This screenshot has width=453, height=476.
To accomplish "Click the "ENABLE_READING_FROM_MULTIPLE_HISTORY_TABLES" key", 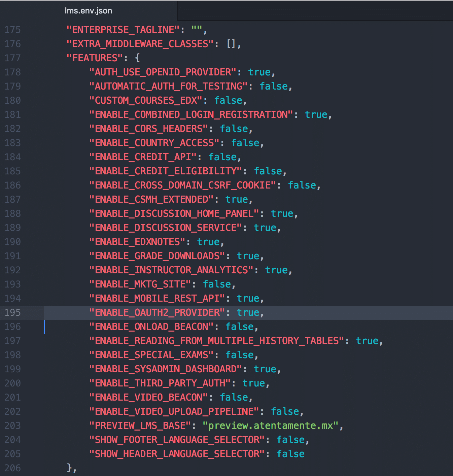I will pyautogui.click(x=217, y=341).
